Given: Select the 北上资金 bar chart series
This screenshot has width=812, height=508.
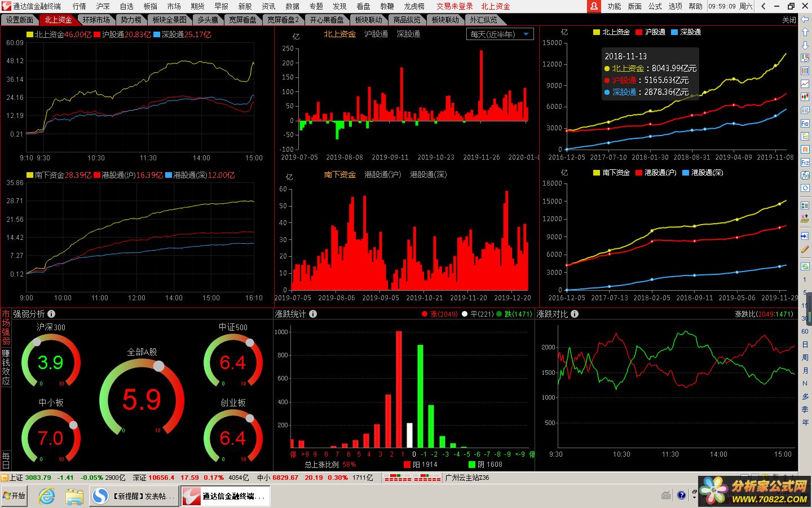Looking at the screenshot, I should coord(340,34).
